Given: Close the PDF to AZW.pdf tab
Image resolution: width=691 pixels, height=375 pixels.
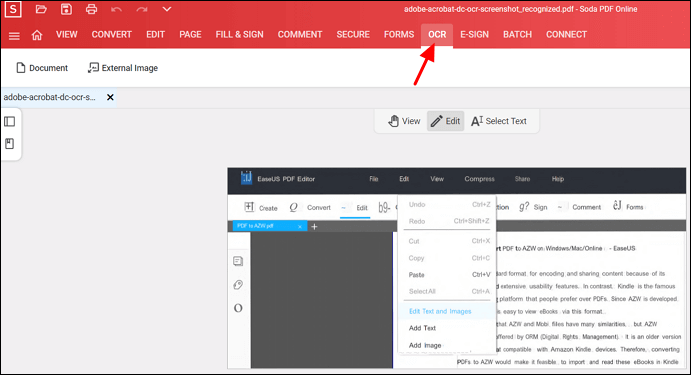Looking at the screenshot, I should 300,226.
